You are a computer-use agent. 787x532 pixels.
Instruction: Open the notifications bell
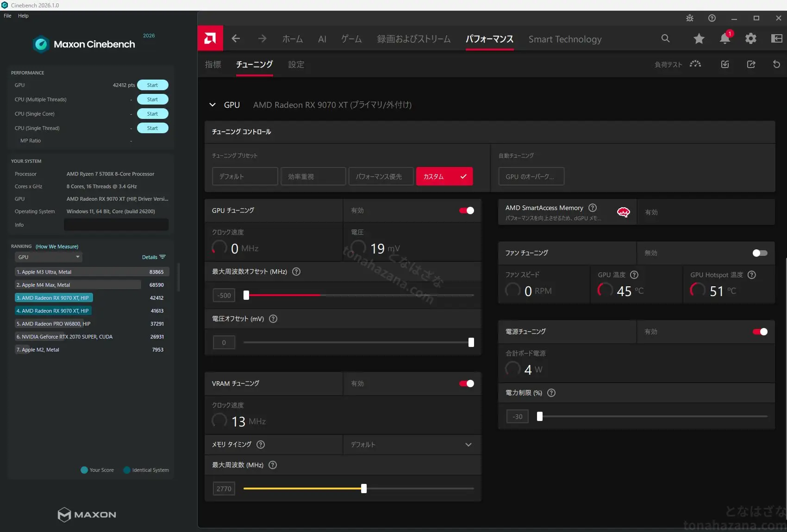(725, 38)
